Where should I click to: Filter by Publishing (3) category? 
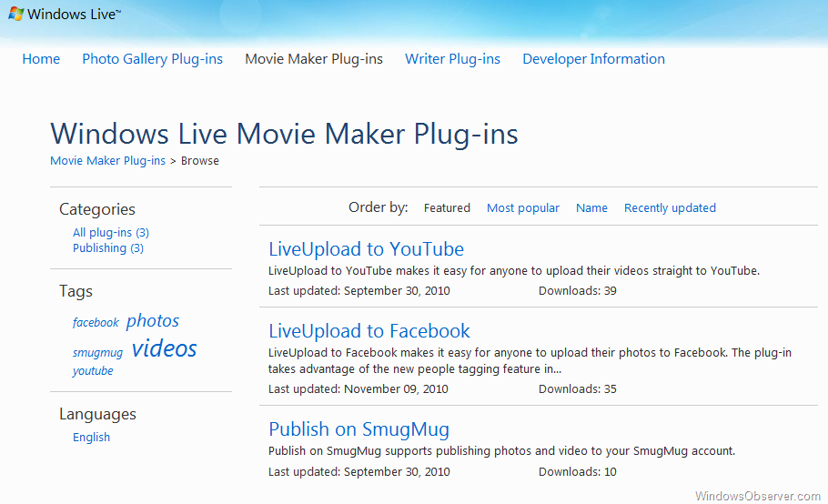[108, 248]
